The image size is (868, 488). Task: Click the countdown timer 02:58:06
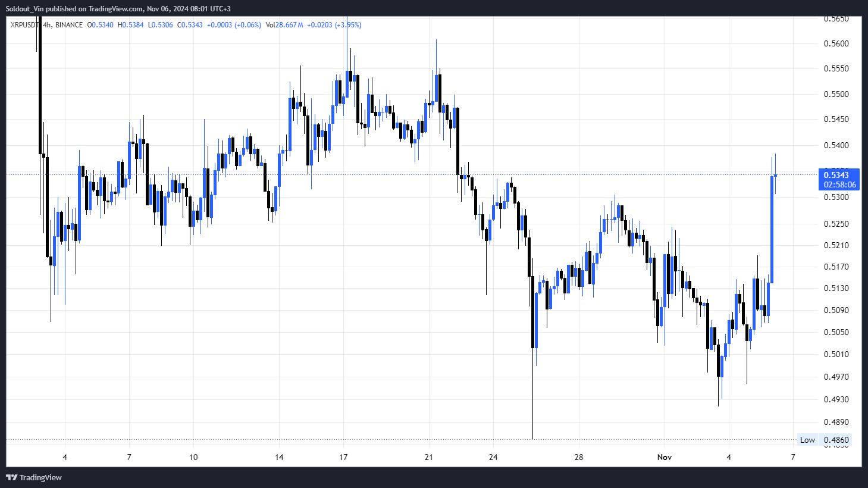click(839, 185)
